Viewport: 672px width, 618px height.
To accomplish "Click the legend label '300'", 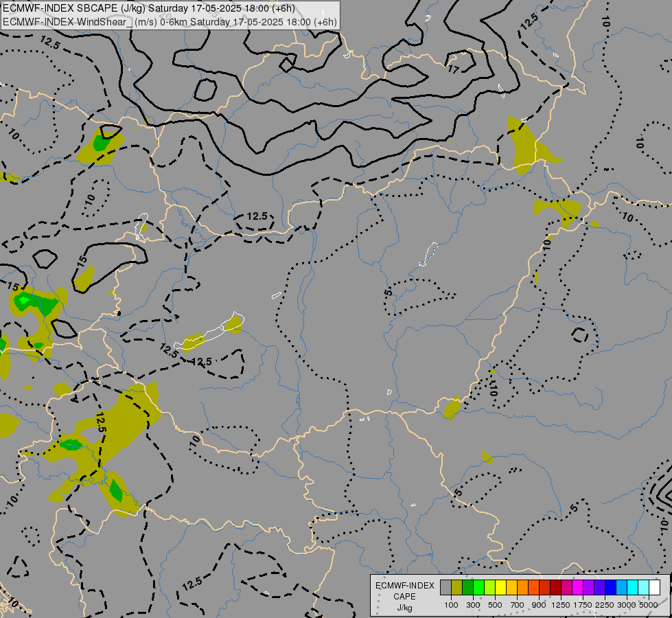I will [473, 605].
